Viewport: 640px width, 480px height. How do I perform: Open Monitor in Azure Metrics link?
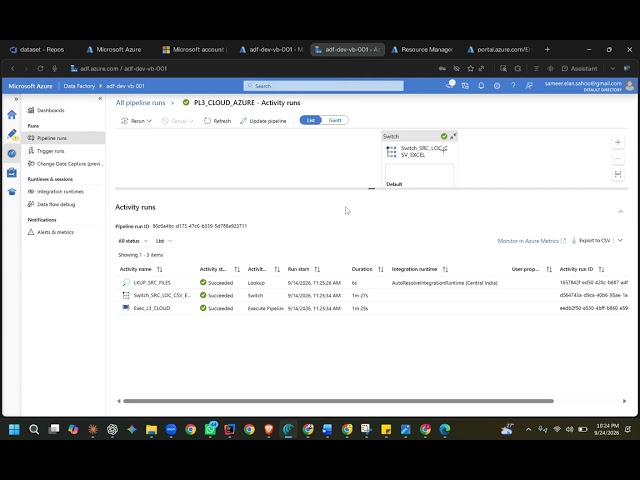[x=531, y=241]
